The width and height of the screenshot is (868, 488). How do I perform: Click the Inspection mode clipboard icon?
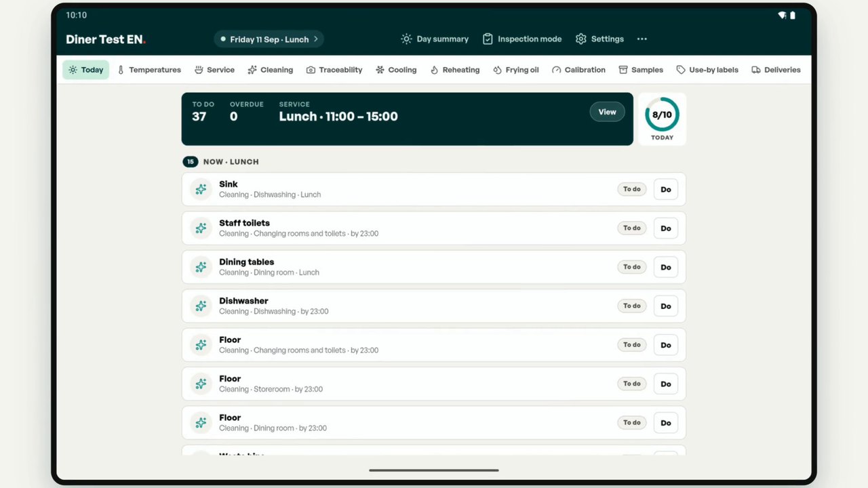click(x=488, y=39)
